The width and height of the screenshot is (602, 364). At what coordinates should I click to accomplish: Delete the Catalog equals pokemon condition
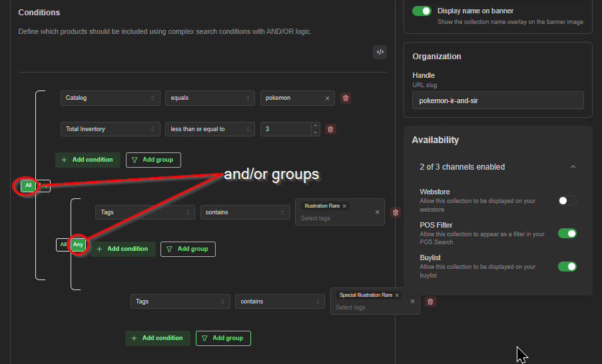(346, 98)
